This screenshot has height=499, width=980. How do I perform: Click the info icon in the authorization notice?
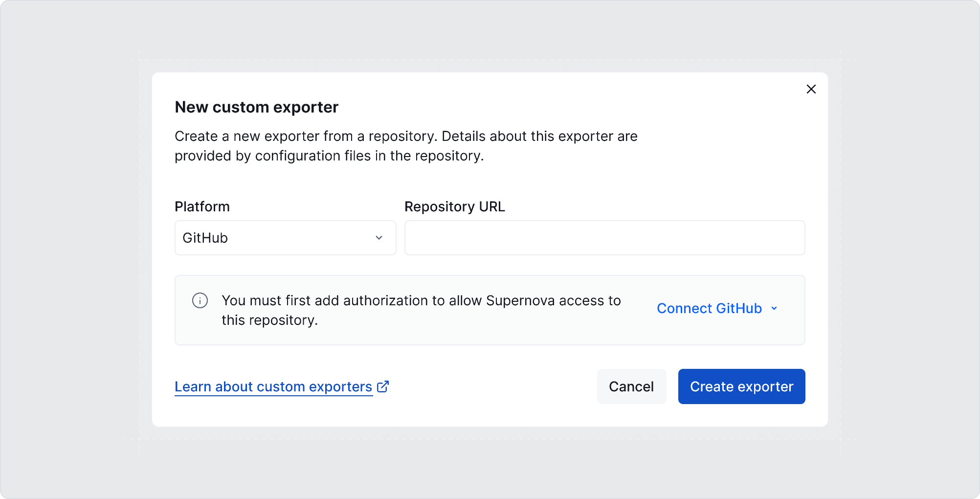pos(200,300)
